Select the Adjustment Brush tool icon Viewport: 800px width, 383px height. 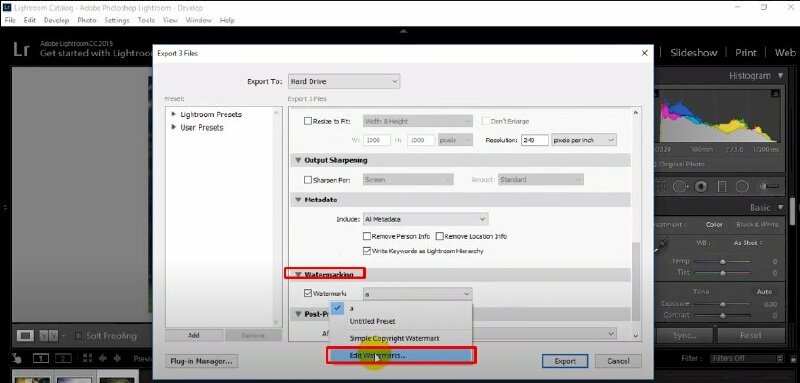click(769, 187)
